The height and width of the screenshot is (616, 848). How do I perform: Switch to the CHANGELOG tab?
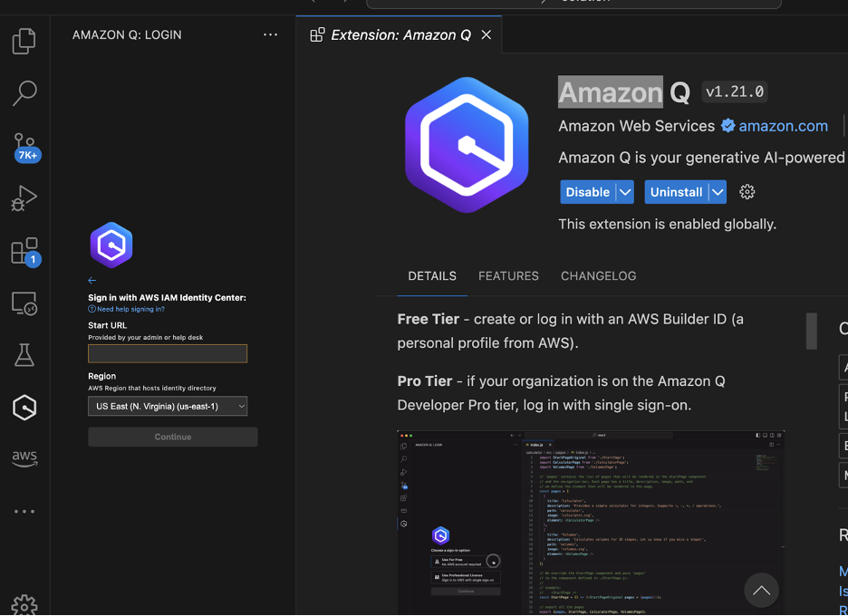click(598, 275)
